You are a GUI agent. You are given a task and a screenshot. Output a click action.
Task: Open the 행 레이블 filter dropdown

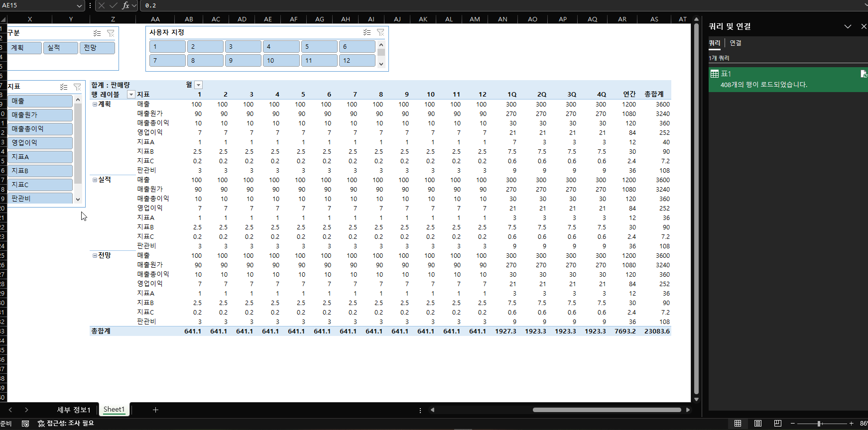point(131,95)
